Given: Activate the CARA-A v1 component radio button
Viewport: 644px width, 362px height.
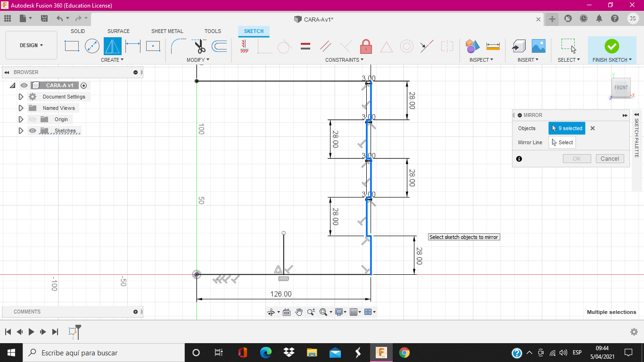Looking at the screenshot, I should tap(84, 85).
